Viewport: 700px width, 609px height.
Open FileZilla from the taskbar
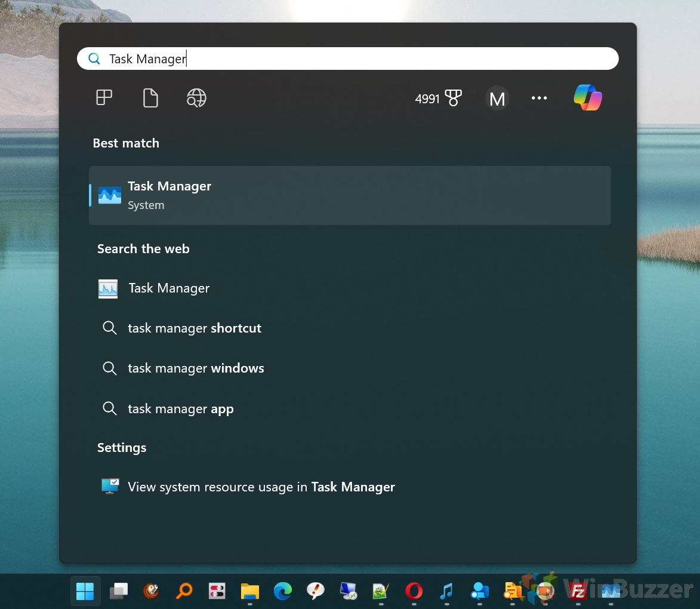[x=577, y=591]
